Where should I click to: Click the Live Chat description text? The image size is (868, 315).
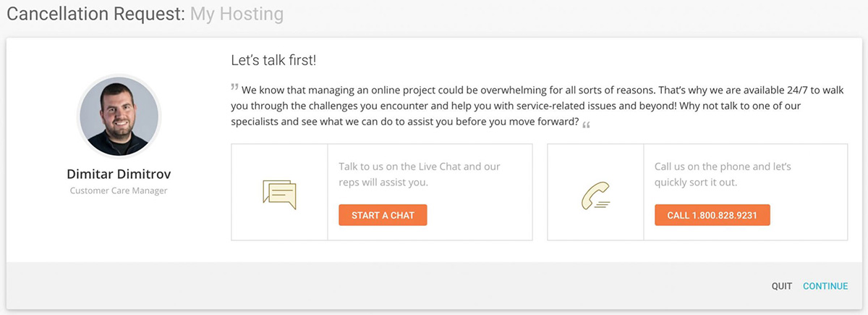pyautogui.click(x=420, y=175)
